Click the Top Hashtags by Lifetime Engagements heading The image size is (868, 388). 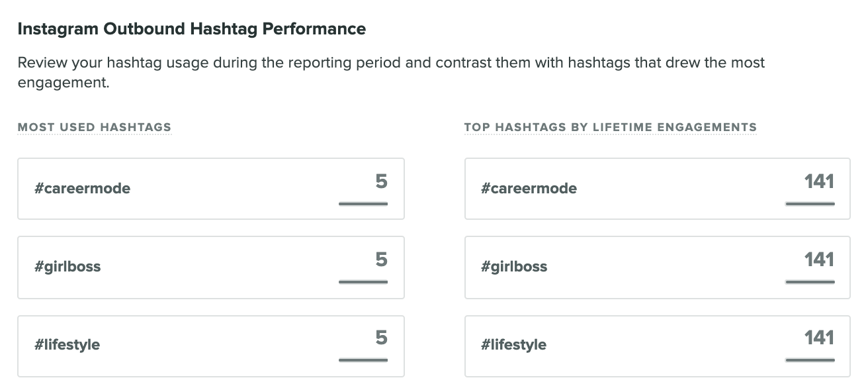pos(610,127)
